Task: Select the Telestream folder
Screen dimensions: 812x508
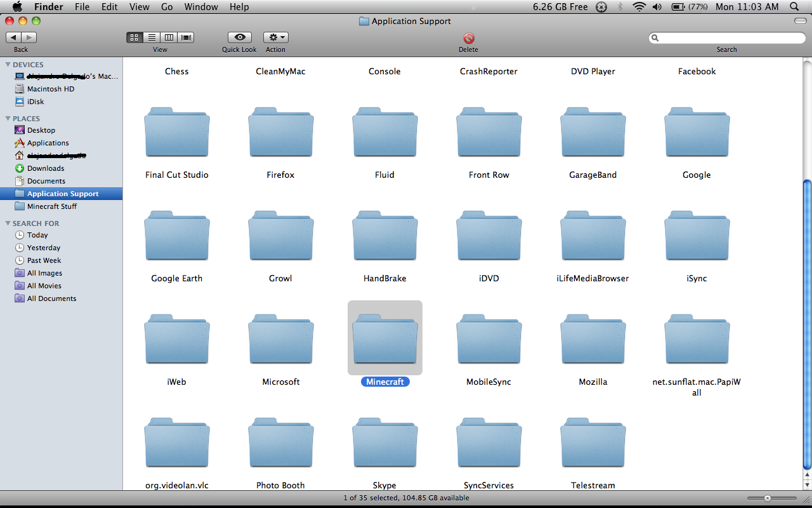Action: coord(593,442)
